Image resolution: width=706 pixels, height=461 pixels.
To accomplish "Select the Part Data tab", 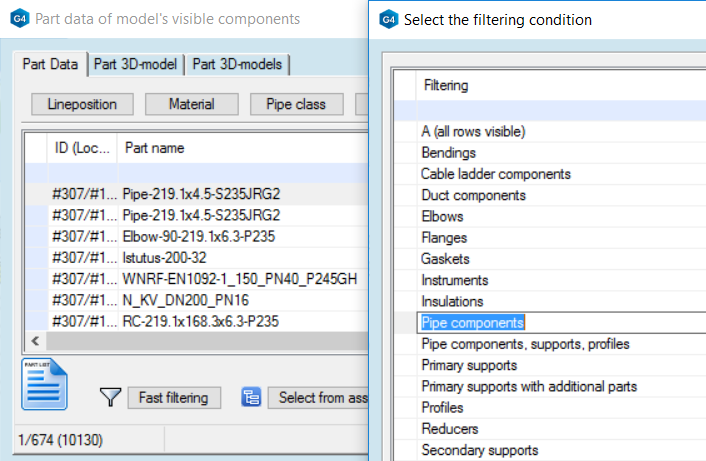I will (51, 64).
